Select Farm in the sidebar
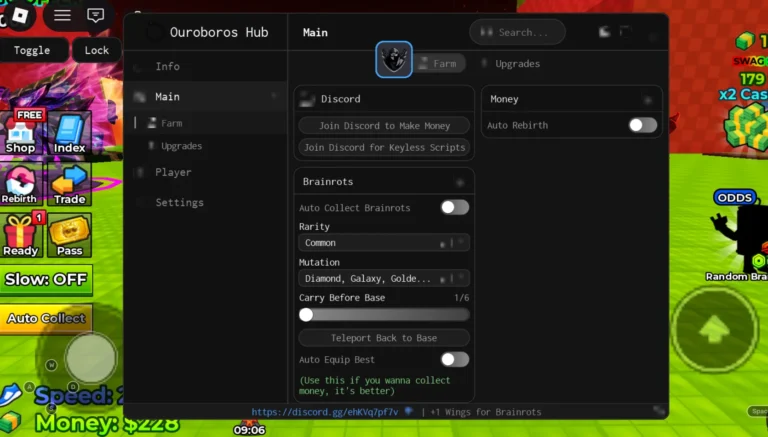Image resolution: width=768 pixels, height=437 pixels. [x=205, y=123]
